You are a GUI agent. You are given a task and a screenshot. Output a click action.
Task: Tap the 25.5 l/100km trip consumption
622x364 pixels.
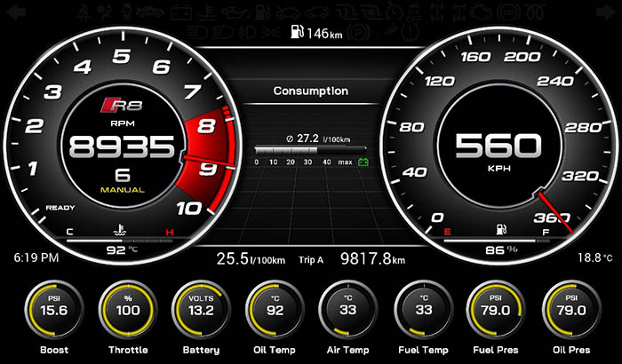click(x=251, y=259)
